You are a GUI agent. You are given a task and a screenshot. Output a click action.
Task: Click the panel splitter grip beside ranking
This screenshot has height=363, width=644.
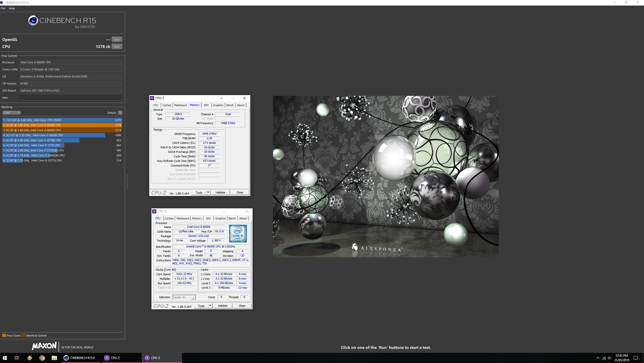point(127,181)
